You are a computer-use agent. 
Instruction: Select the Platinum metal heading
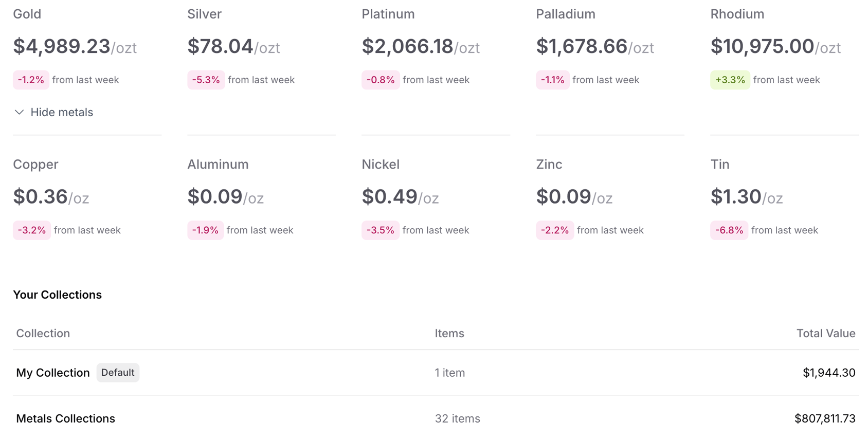click(388, 14)
